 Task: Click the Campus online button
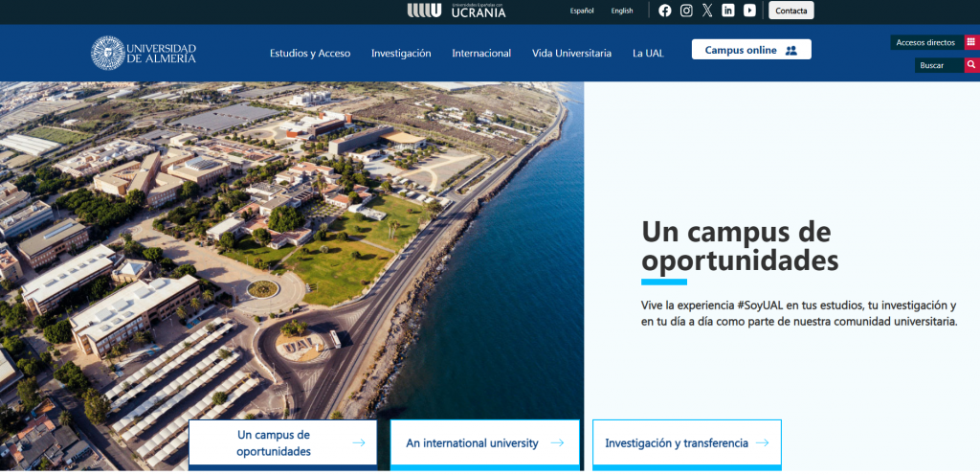751,50
